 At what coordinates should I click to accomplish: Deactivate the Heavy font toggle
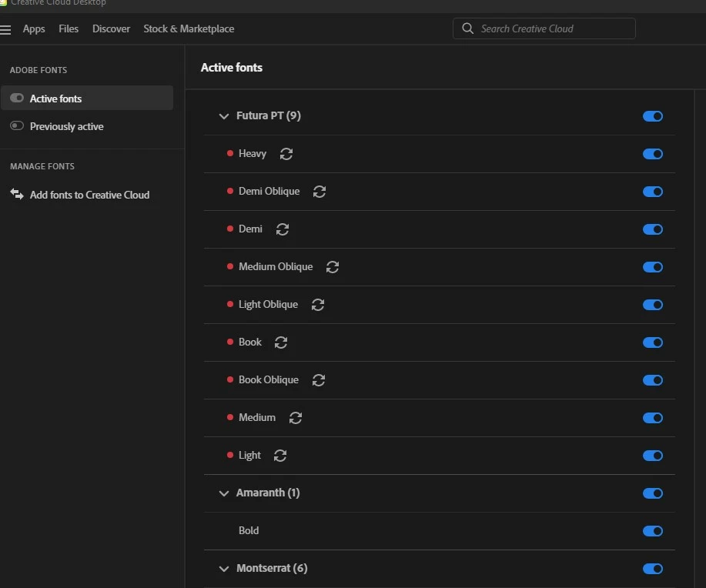pyautogui.click(x=652, y=154)
